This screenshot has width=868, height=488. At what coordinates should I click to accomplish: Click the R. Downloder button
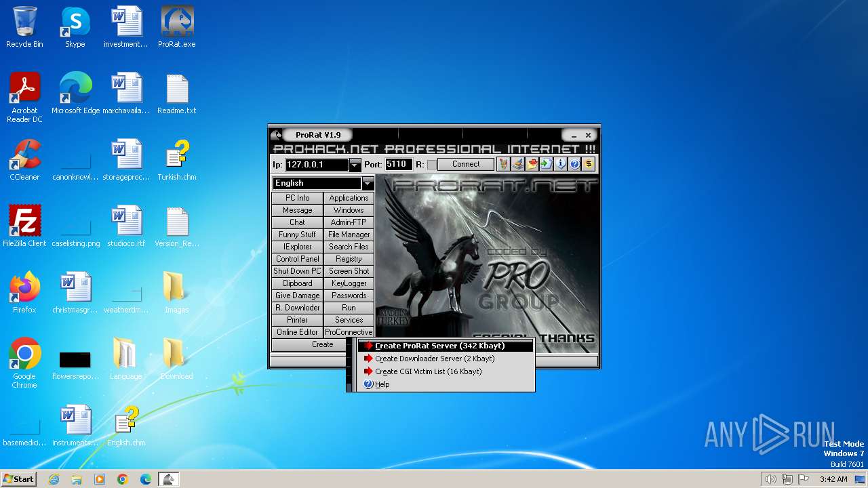point(297,308)
